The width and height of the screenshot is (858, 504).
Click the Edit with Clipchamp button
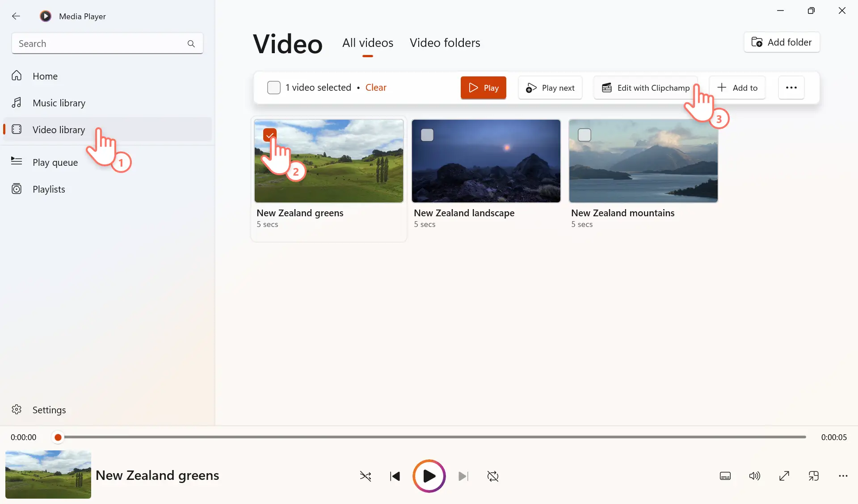(646, 87)
